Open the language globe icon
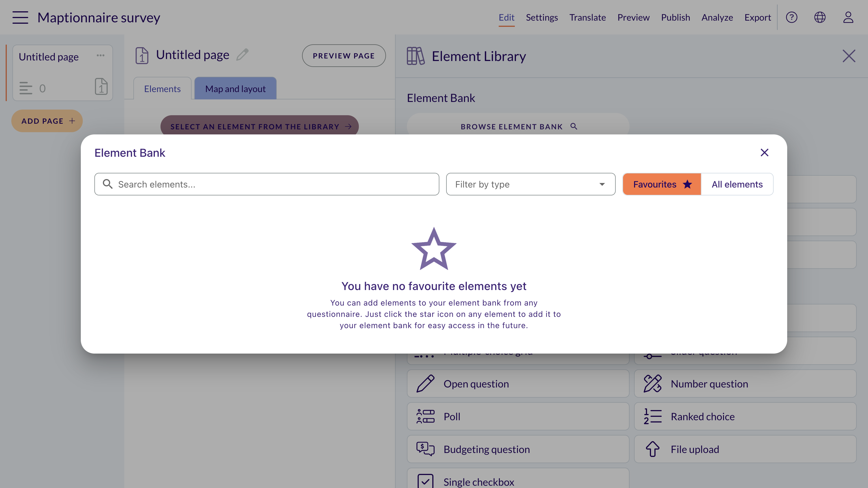This screenshot has width=868, height=488. pyautogui.click(x=820, y=17)
